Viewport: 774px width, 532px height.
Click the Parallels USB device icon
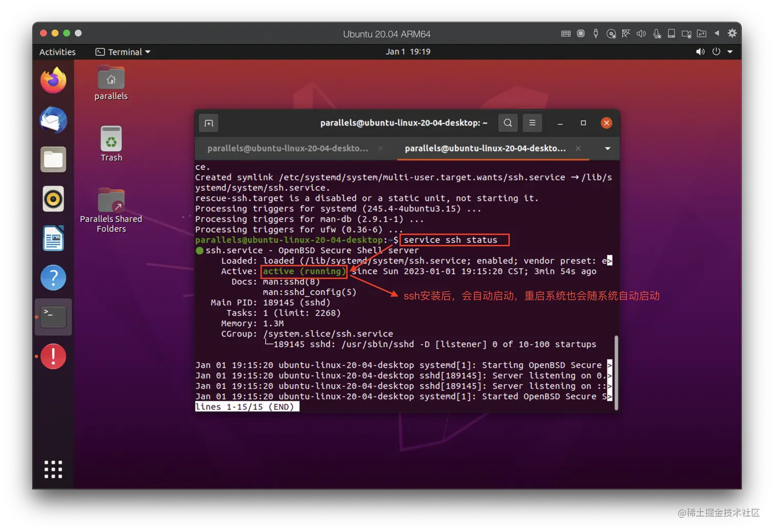click(x=595, y=33)
